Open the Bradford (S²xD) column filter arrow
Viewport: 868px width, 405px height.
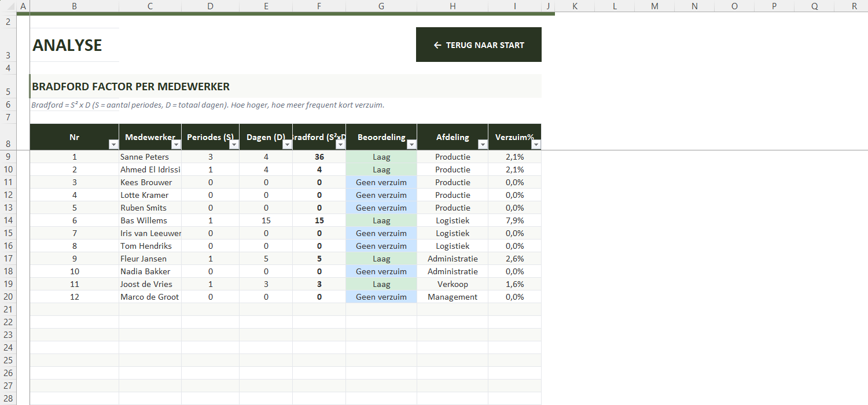pyautogui.click(x=340, y=145)
